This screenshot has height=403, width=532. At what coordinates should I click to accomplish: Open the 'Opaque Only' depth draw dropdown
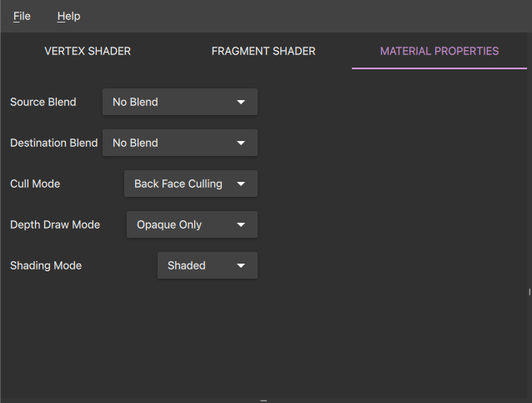[x=191, y=224]
